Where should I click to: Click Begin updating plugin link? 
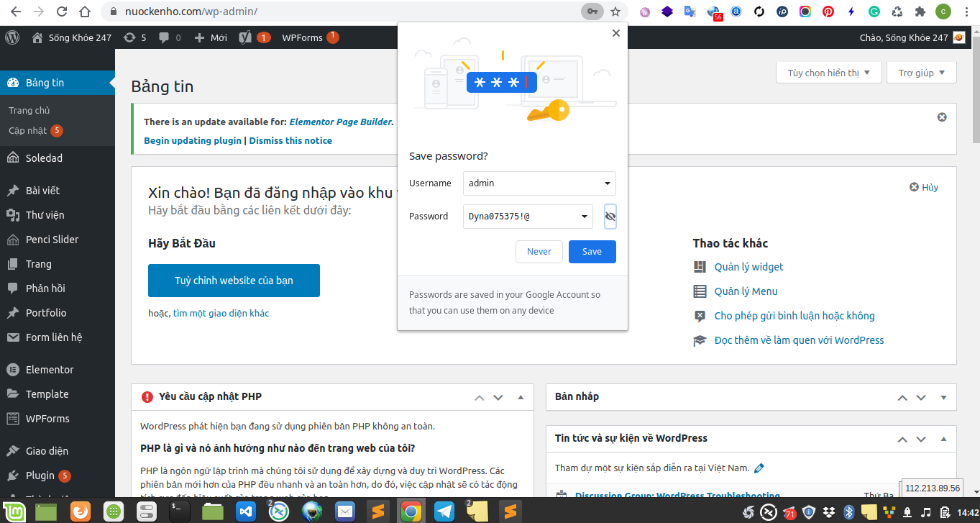click(193, 140)
